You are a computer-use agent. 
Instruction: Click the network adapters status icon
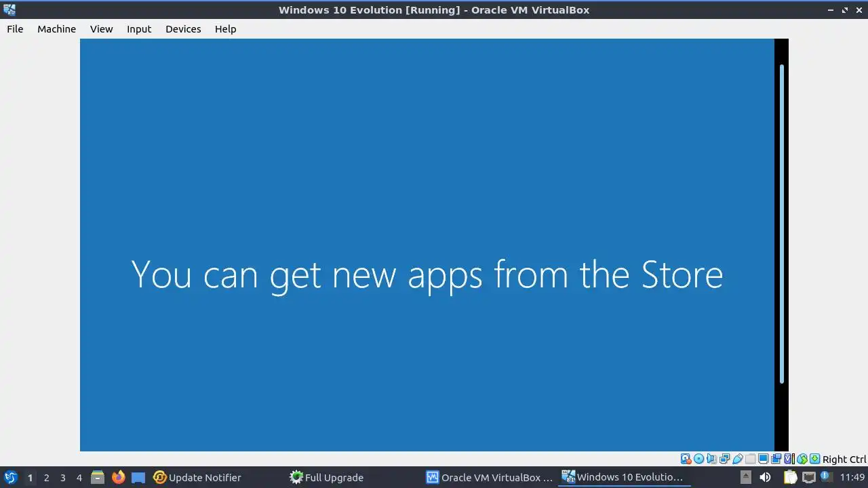[724, 459]
